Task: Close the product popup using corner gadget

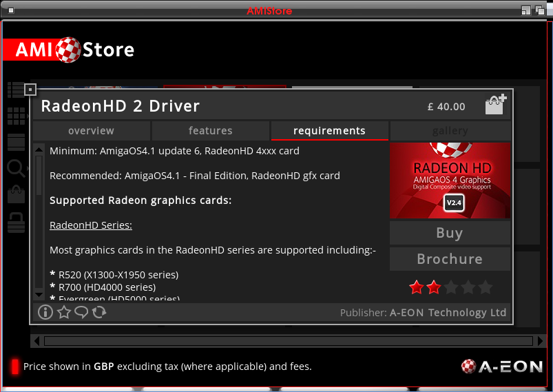Action: tap(30, 90)
